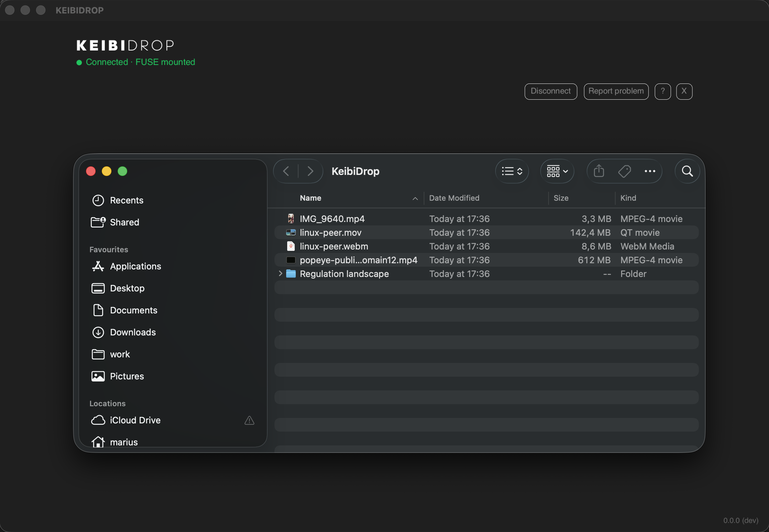
Task: Toggle sort direction on the Name column
Action: click(x=415, y=198)
